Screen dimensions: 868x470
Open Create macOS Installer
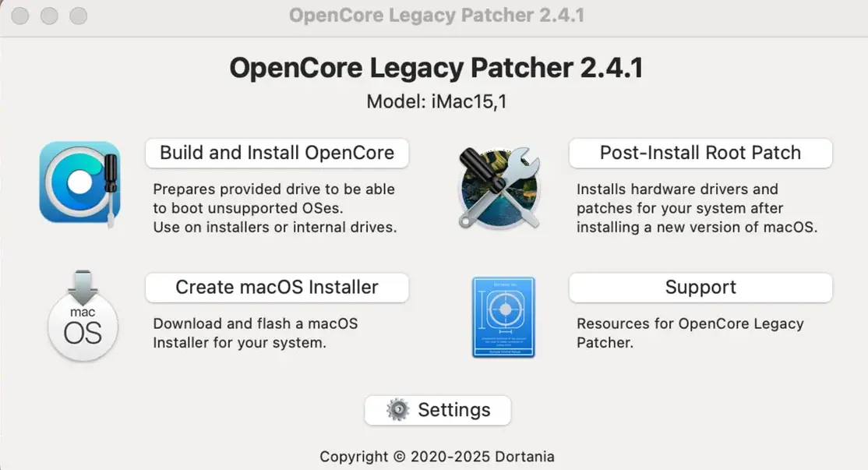pyautogui.click(x=277, y=288)
